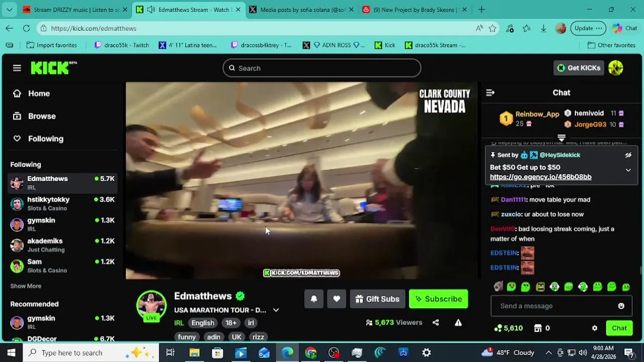
Task: Add this page to favorites star
Action: click(x=493, y=28)
